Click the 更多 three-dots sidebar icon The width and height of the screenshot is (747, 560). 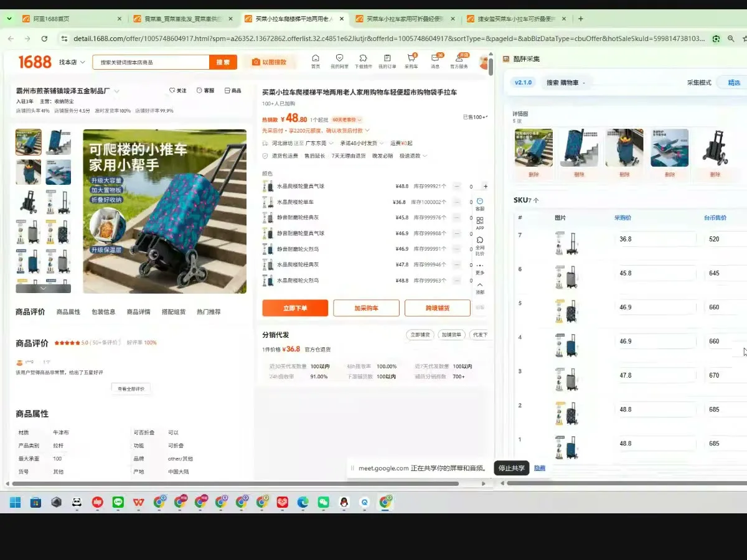[x=480, y=268]
